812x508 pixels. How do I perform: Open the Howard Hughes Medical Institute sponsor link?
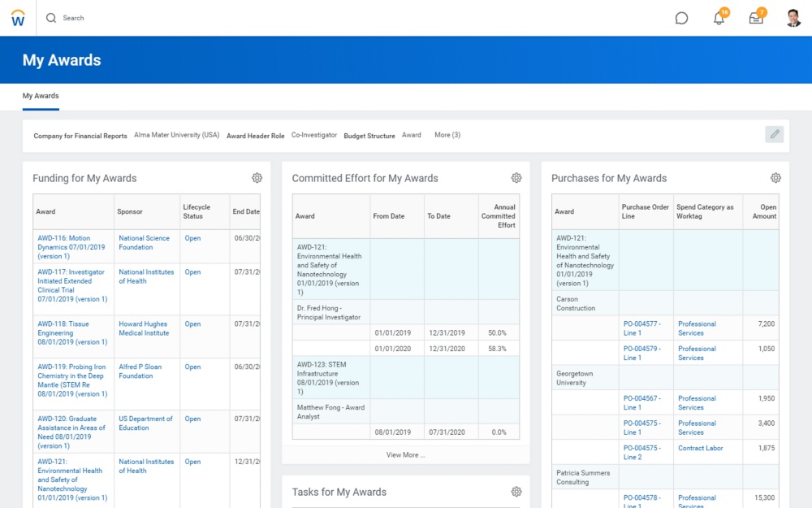(144, 328)
